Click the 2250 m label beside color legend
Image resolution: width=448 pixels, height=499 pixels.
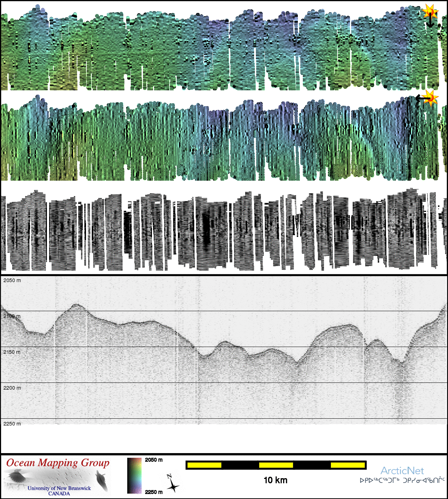(154, 492)
